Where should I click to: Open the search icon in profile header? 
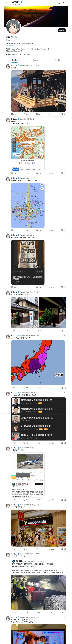(64, 3)
